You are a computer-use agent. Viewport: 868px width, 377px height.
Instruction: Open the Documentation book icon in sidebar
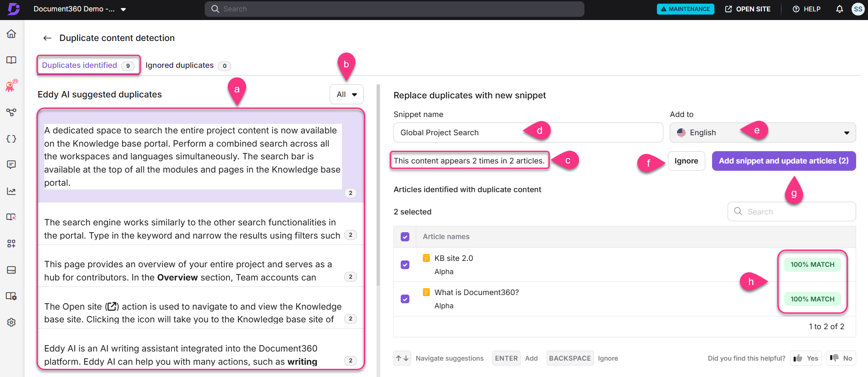pos(11,60)
